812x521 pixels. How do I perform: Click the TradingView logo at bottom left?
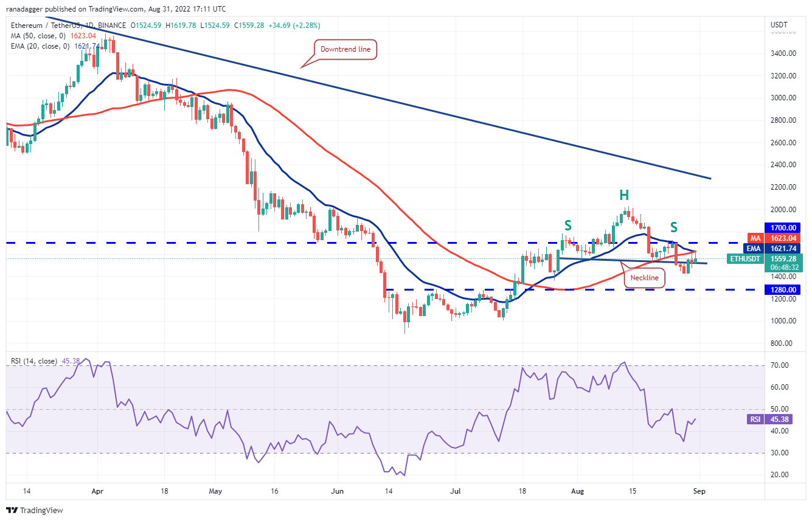coord(35,510)
